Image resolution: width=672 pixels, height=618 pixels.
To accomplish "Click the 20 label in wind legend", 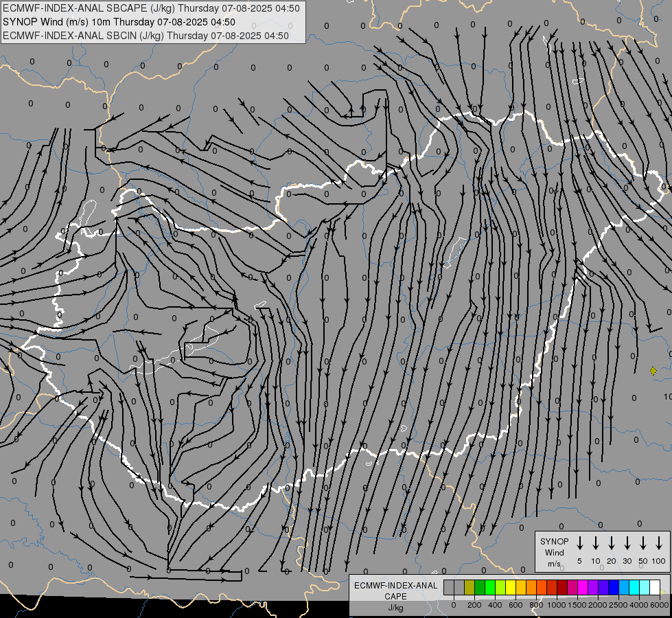I will (612, 561).
